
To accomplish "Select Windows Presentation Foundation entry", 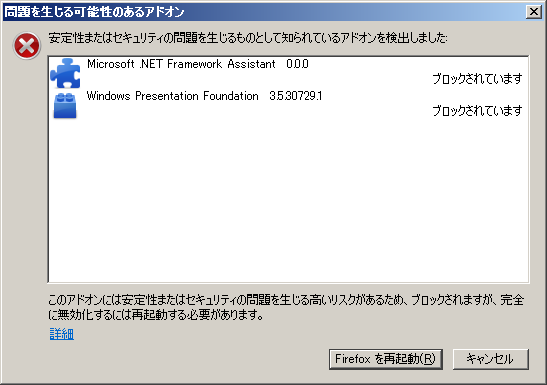I will pos(288,105).
